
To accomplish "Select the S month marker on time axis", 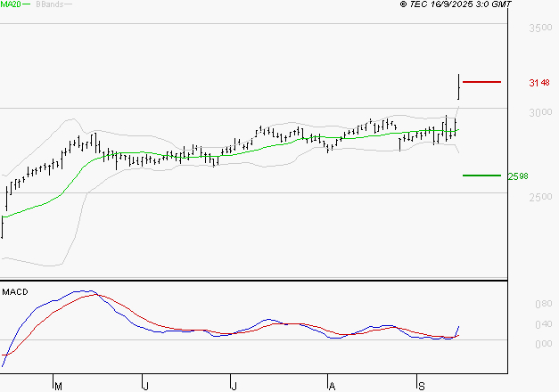I will point(421,385).
